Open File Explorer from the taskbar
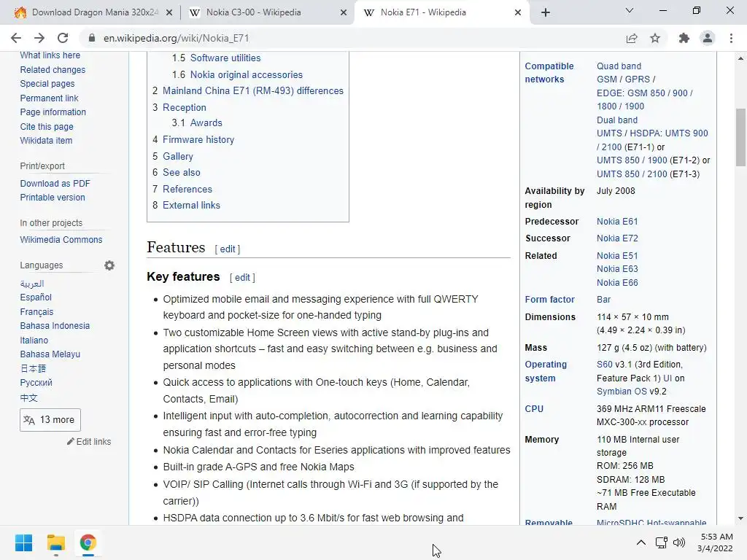The height and width of the screenshot is (560, 747). [x=55, y=542]
